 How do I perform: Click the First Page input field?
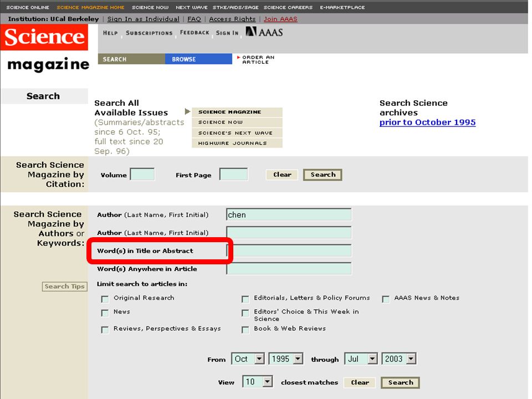pyautogui.click(x=233, y=175)
